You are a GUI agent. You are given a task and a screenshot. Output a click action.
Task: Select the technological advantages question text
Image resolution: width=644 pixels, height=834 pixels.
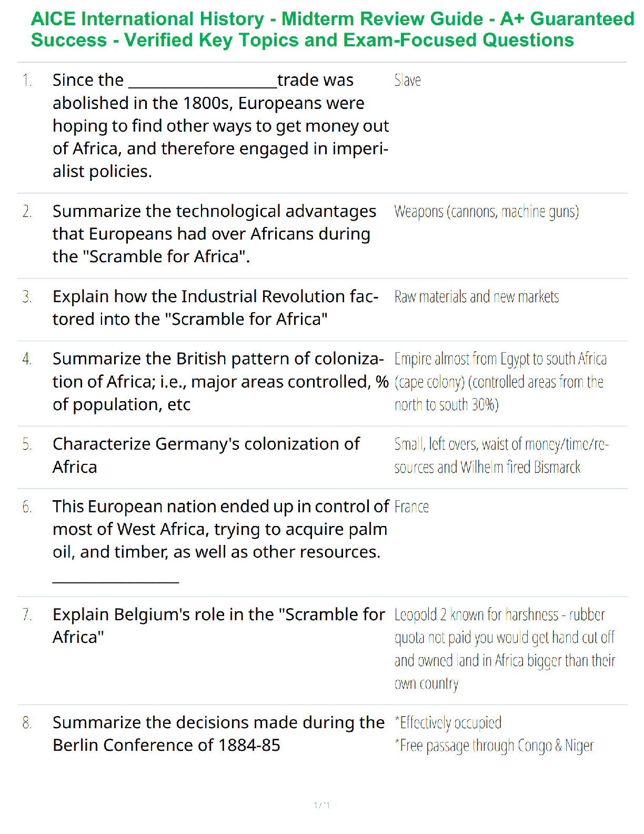(x=214, y=234)
